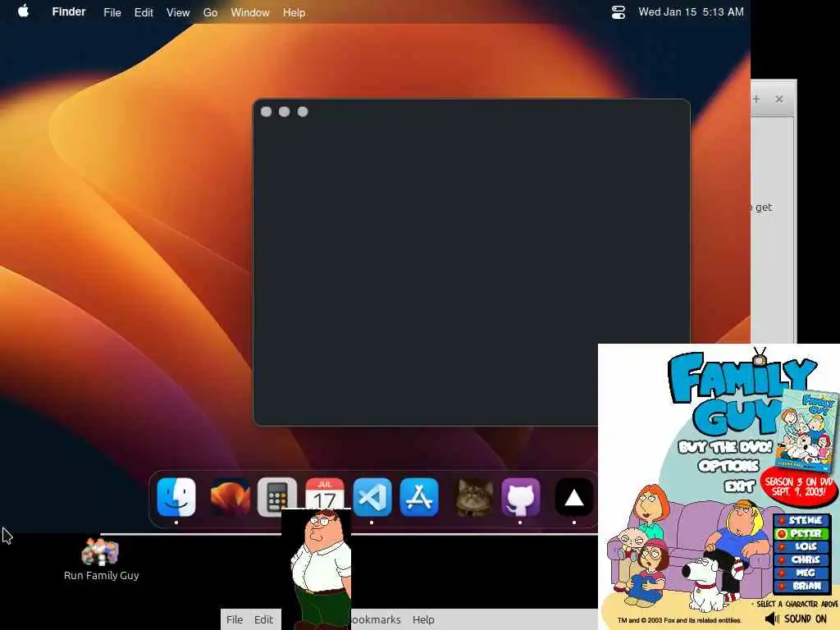Click the speaker icon beside Sound On

coord(772,619)
